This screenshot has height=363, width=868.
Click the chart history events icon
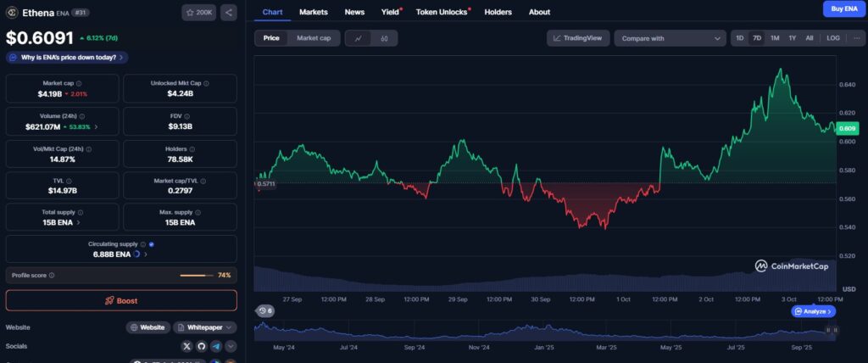pyautogui.click(x=265, y=311)
